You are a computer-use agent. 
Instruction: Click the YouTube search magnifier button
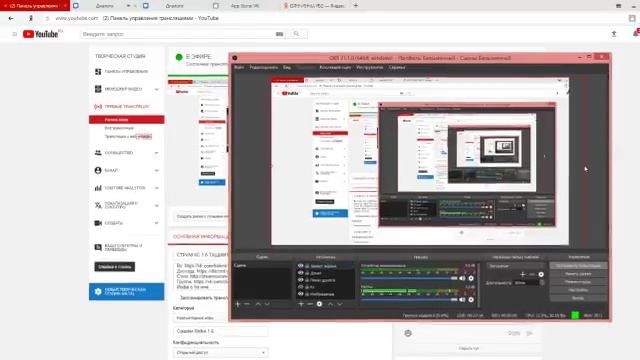[296, 34]
